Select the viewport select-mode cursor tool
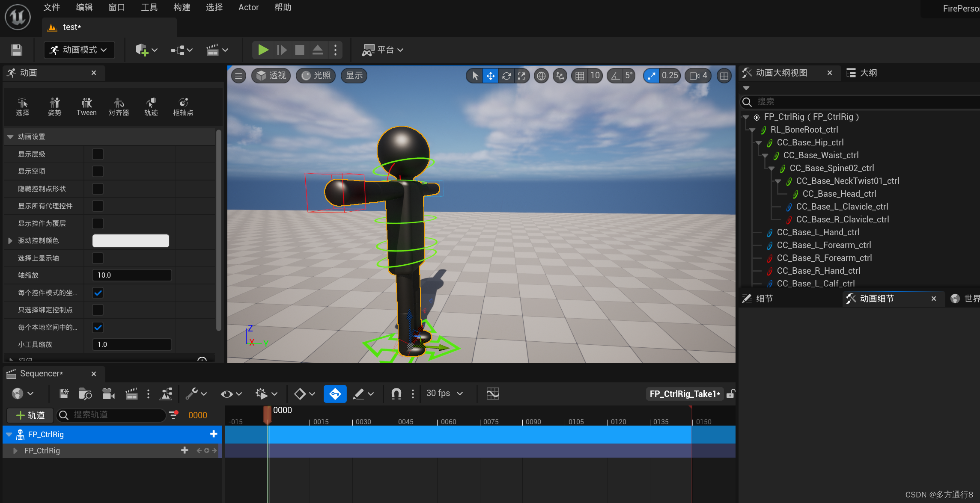The height and width of the screenshot is (503, 980). (475, 76)
